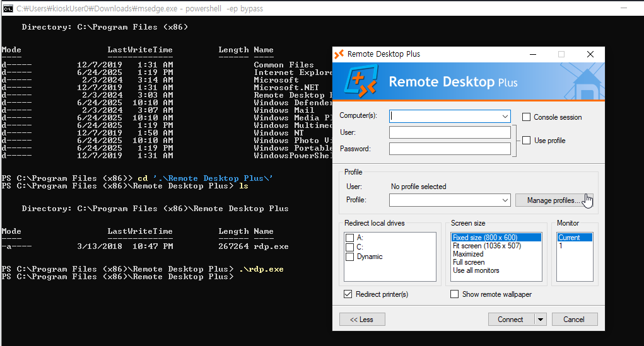The height and width of the screenshot is (346, 644).
Task: Choose Maximized screen size option
Action: (x=468, y=254)
